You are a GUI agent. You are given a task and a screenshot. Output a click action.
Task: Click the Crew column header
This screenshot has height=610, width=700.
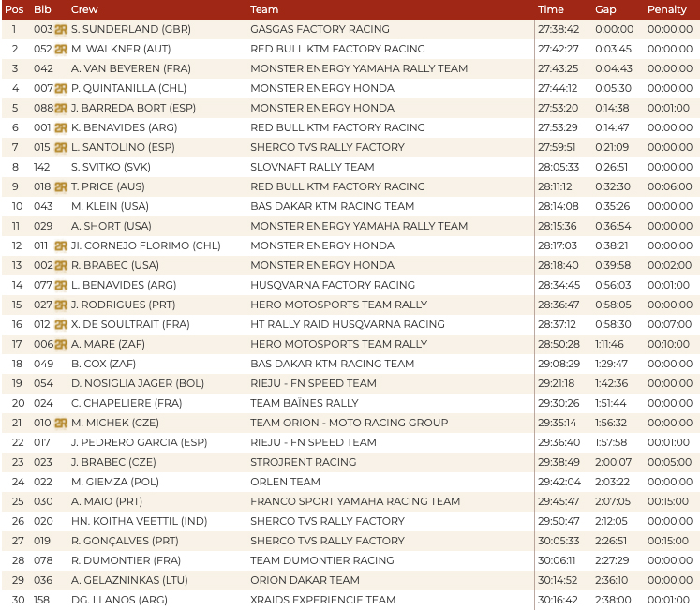point(84,9)
